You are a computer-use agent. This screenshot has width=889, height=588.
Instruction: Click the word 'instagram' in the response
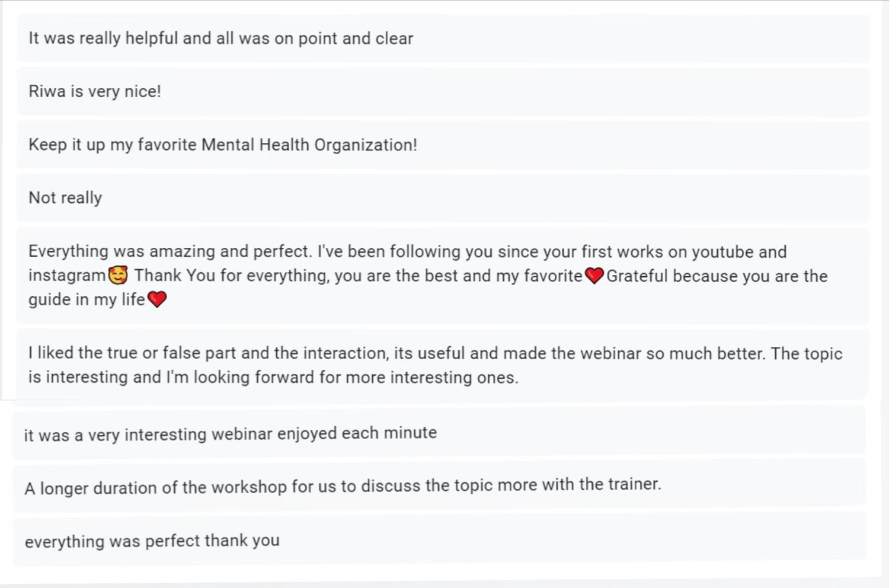[x=67, y=276]
